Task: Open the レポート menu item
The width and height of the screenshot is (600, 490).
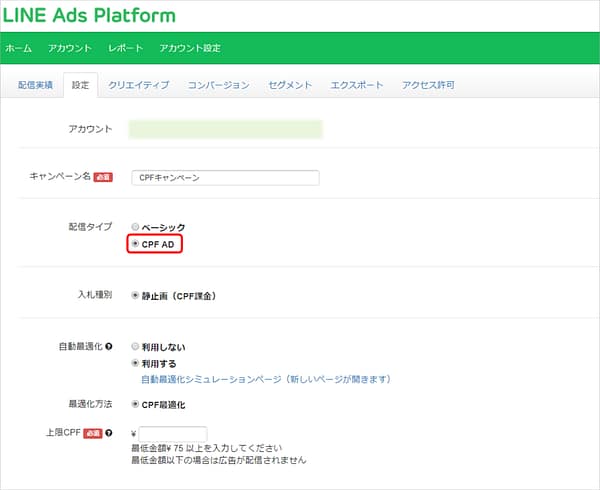Action: [125, 48]
